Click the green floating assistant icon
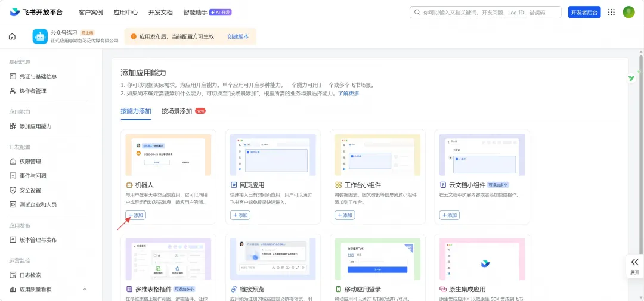644x301 pixels. 631,79
